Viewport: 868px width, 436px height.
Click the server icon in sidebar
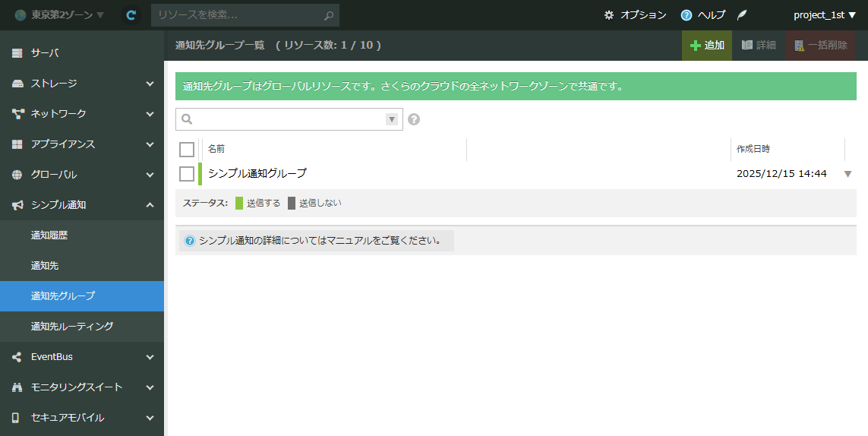point(17,53)
